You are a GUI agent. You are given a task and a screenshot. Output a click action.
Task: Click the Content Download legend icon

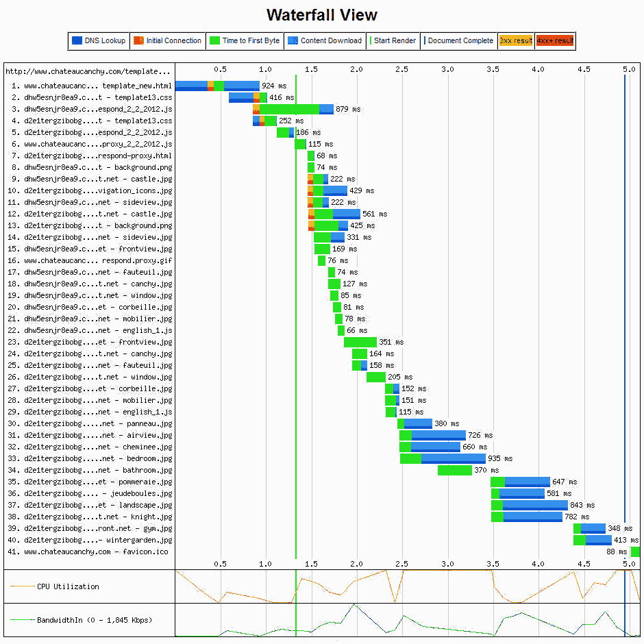point(293,41)
